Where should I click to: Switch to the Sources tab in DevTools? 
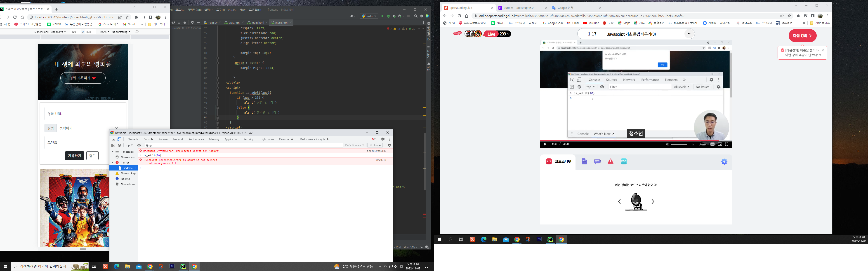[x=163, y=139]
